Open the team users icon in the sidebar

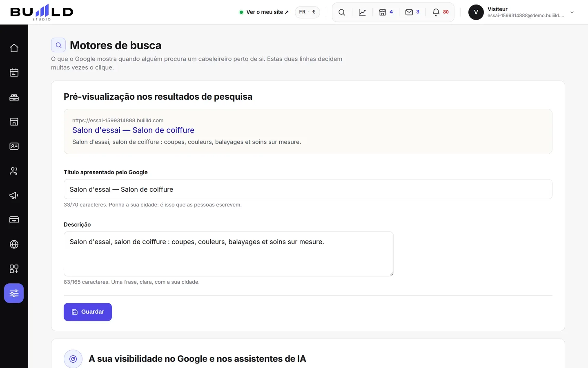[14, 171]
